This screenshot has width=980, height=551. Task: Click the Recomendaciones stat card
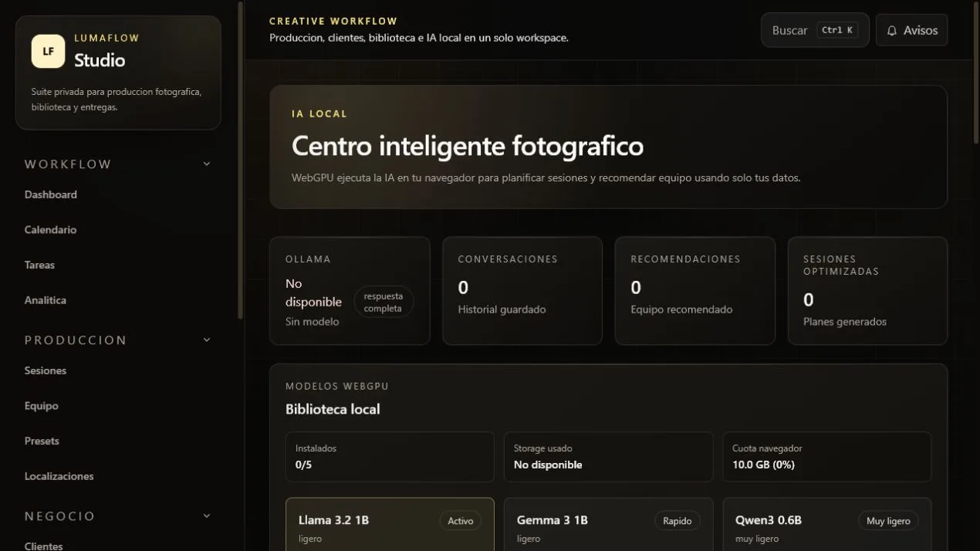tap(695, 290)
